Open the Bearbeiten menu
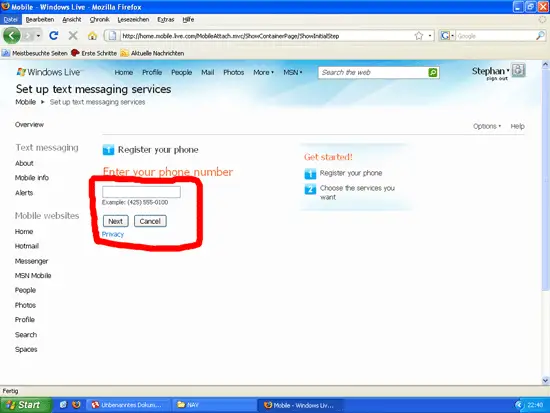Image resolution: width=550 pixels, height=413 pixels. click(40, 20)
